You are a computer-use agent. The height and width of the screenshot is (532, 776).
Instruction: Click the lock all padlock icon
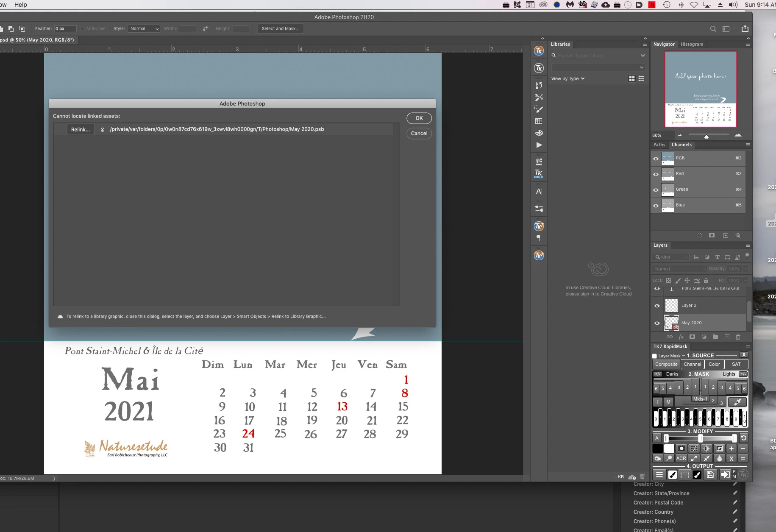coord(706,281)
